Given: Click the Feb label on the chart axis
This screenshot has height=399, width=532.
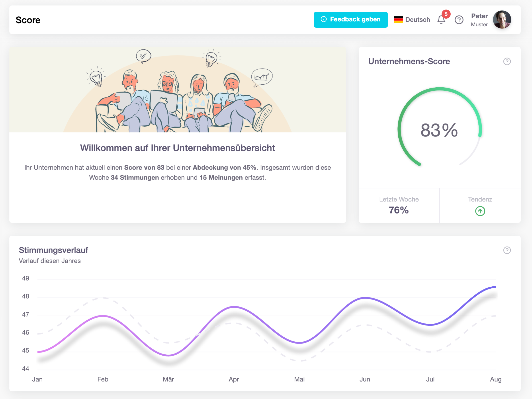Looking at the screenshot, I should tap(103, 379).
